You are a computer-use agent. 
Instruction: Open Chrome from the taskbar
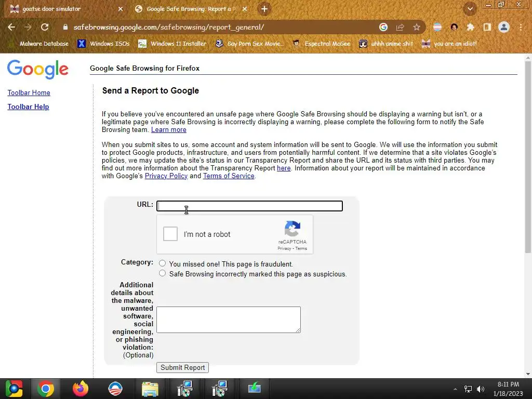click(x=46, y=389)
